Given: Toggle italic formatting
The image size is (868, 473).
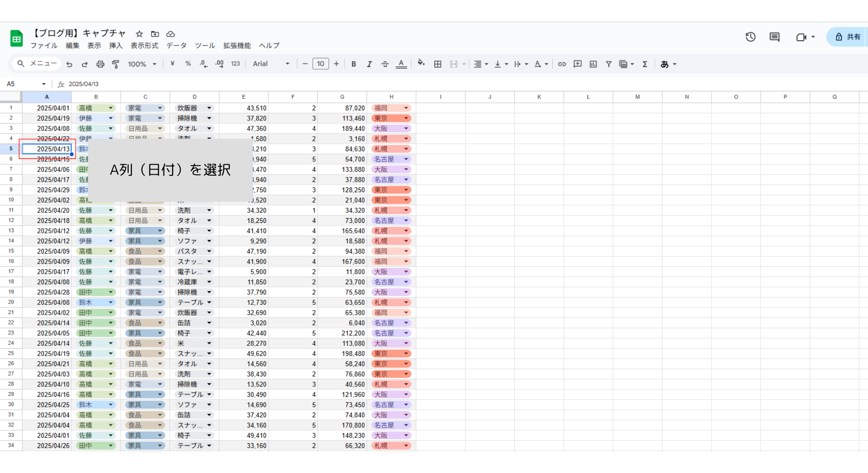Looking at the screenshot, I should (369, 64).
